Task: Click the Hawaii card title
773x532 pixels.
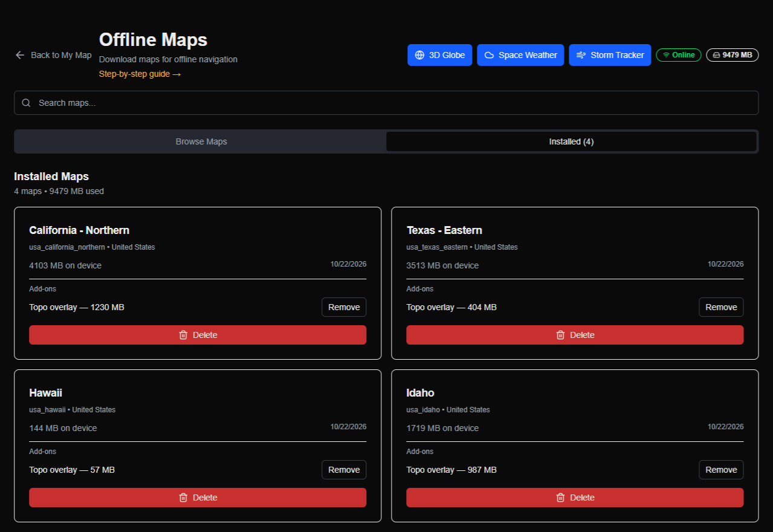Action: point(45,393)
